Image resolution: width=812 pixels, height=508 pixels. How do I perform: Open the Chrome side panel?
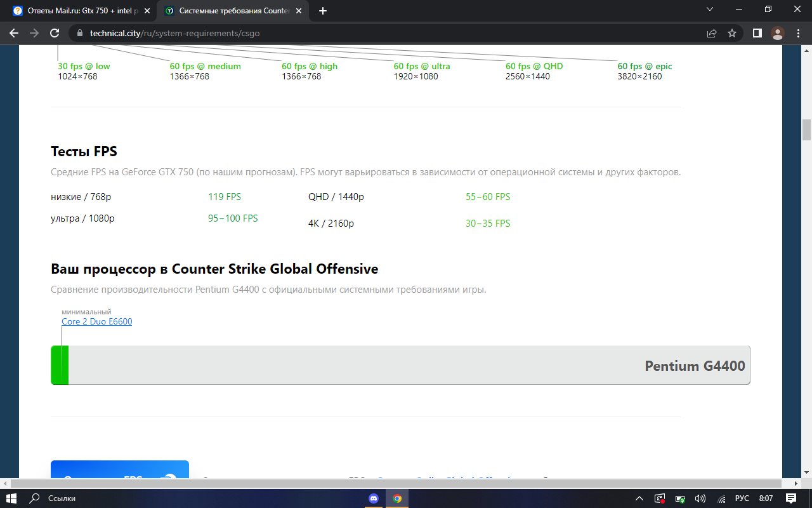click(757, 33)
